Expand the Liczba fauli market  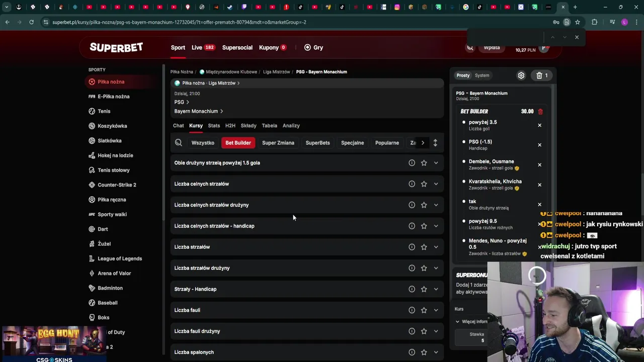click(436, 310)
